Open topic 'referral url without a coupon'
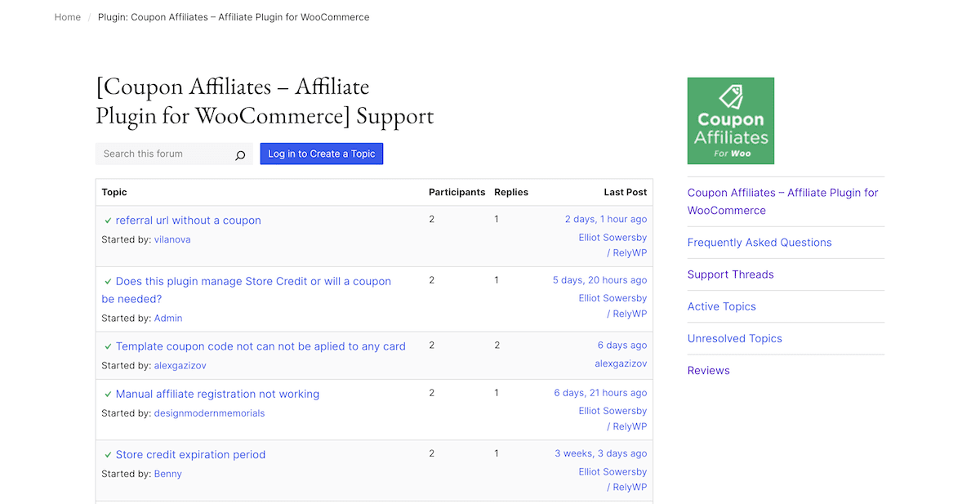 tap(189, 221)
